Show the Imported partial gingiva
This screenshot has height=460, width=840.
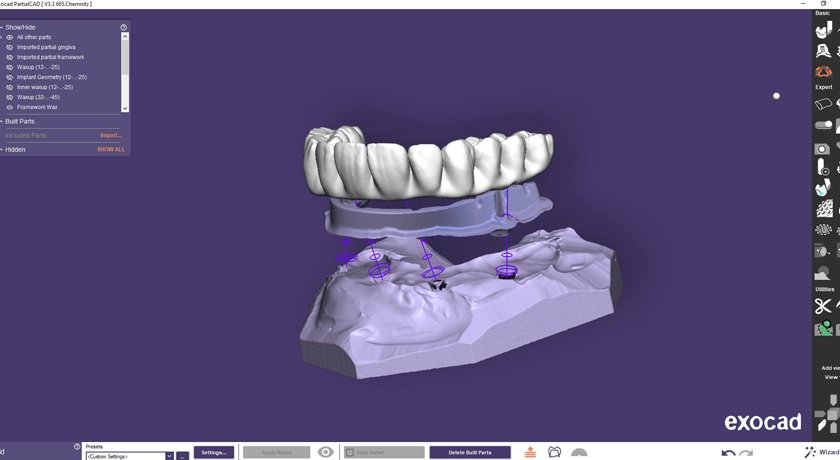[10, 47]
